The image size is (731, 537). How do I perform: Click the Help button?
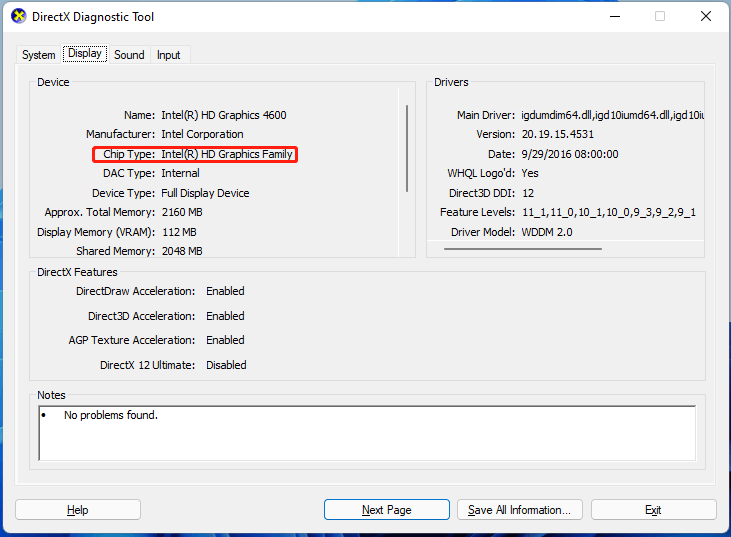(x=78, y=510)
